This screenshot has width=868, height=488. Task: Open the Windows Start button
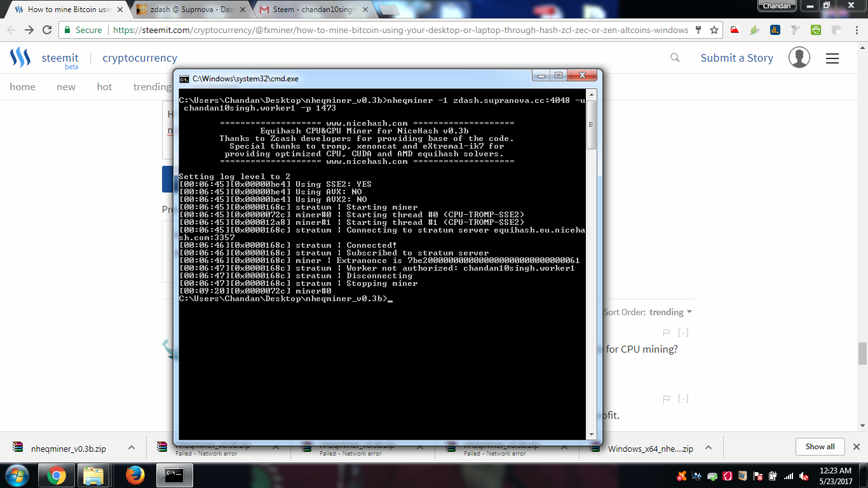tap(17, 475)
